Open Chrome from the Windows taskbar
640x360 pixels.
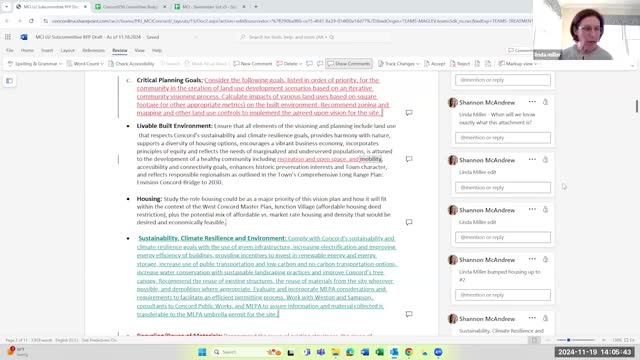[409, 352]
